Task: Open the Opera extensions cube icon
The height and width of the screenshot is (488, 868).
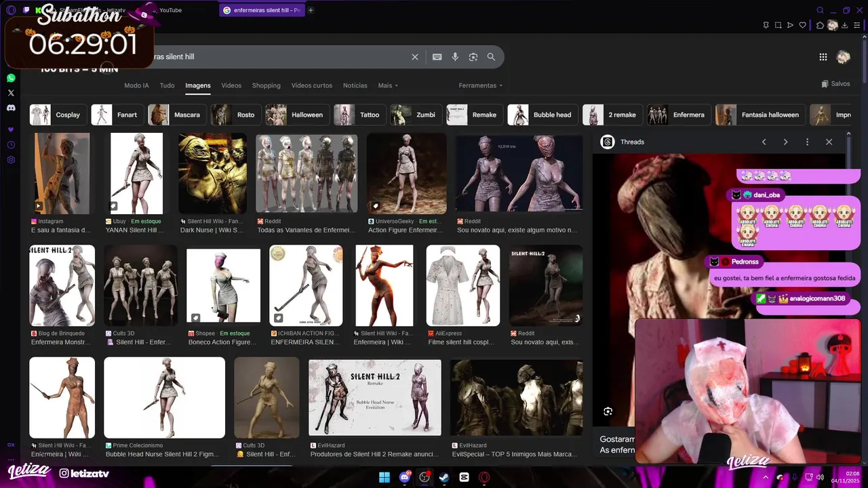Action: point(820,25)
